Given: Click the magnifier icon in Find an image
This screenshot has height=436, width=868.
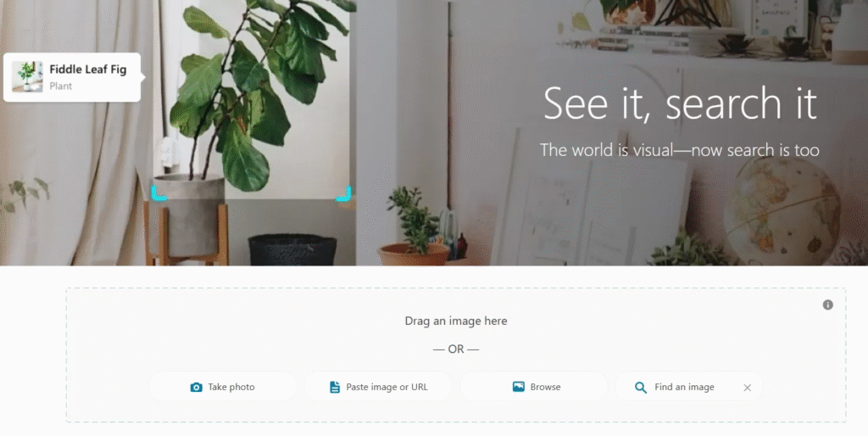Looking at the screenshot, I should click(641, 388).
